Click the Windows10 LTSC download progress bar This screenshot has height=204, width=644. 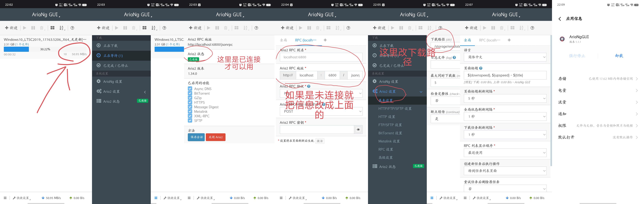[45, 49]
